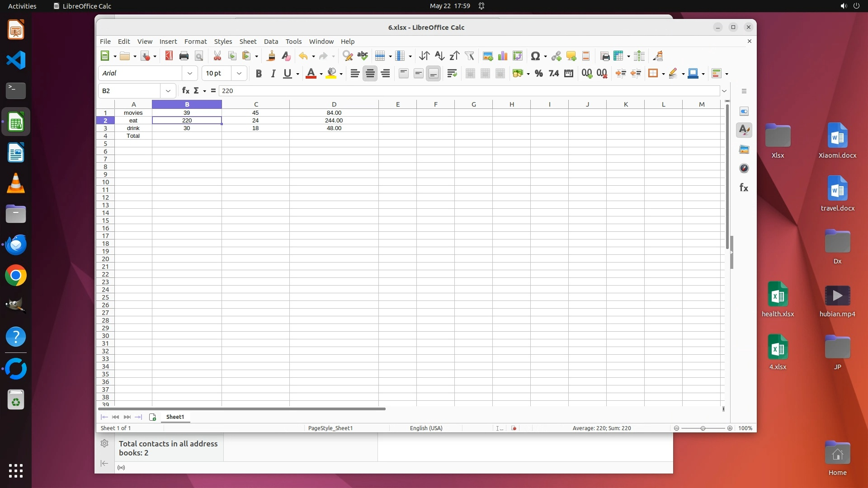Open the Function Wizard next to Name Box
The image size is (868, 488).
point(185,91)
